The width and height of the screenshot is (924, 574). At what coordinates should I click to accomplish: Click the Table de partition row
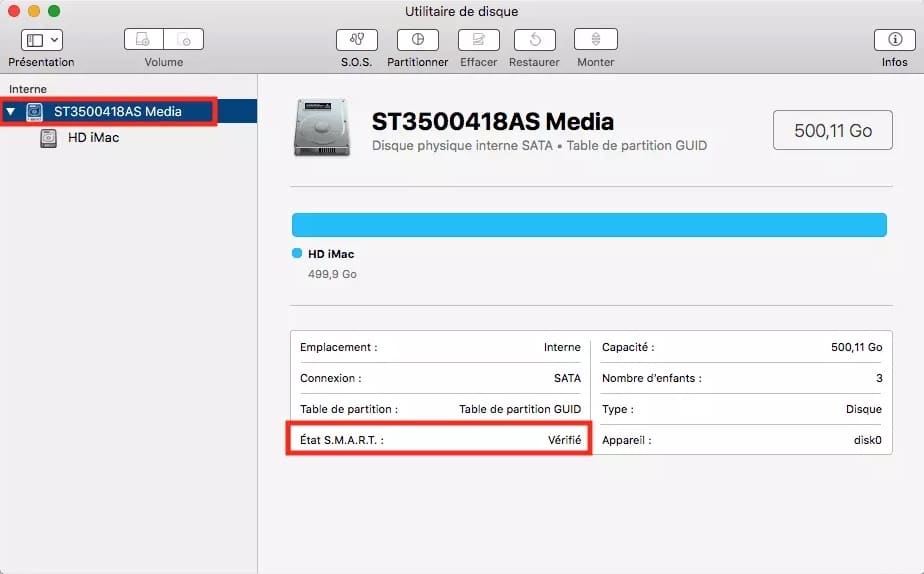coord(440,409)
